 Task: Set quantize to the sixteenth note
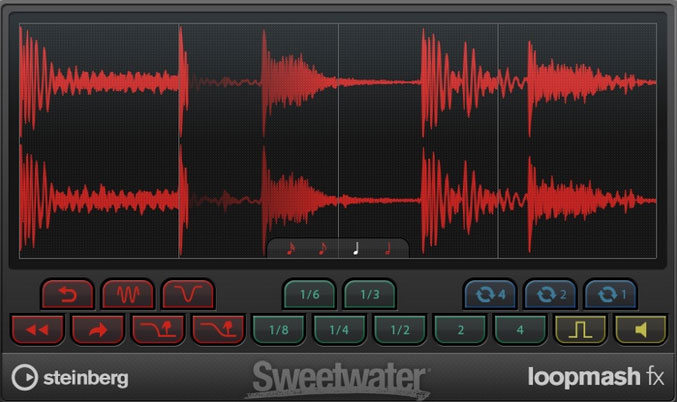point(291,249)
